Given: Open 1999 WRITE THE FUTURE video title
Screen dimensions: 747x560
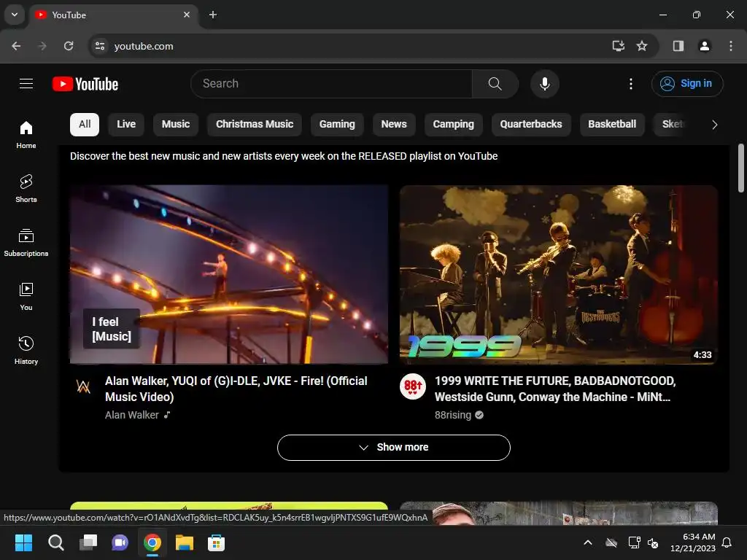Looking at the screenshot, I should tap(555, 389).
